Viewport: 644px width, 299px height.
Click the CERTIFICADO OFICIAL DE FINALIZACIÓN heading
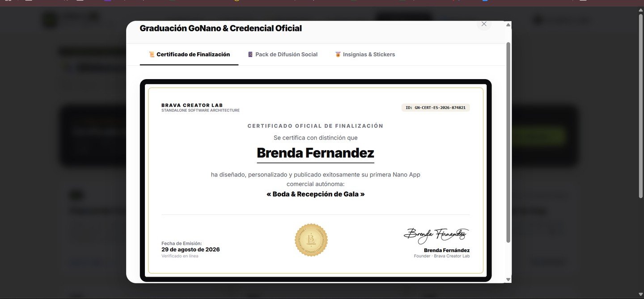(x=316, y=126)
